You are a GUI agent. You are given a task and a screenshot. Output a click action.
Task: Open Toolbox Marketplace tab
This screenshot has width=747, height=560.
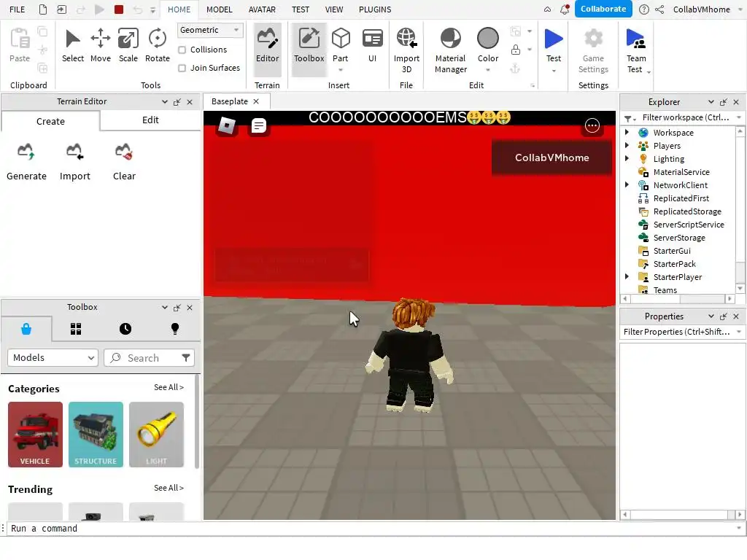click(x=26, y=329)
